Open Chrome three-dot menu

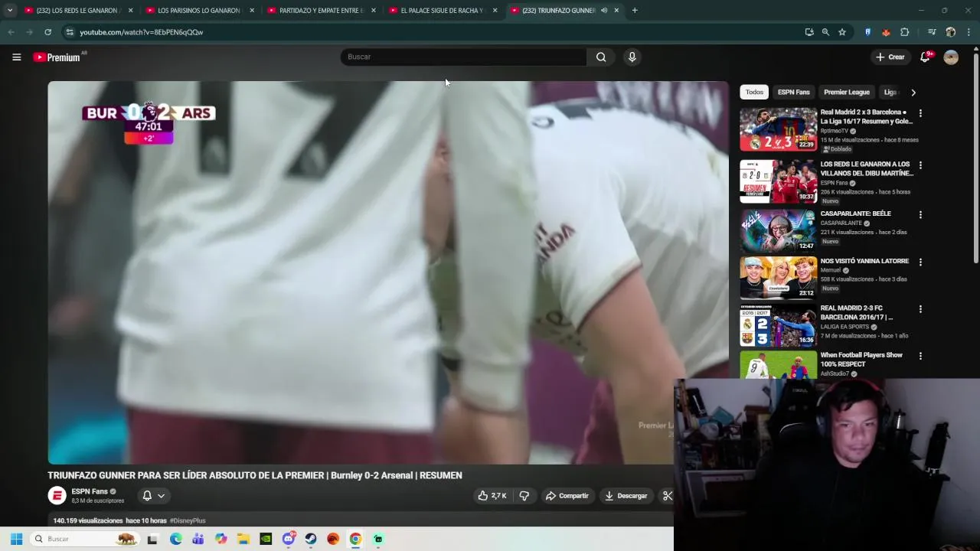969,32
